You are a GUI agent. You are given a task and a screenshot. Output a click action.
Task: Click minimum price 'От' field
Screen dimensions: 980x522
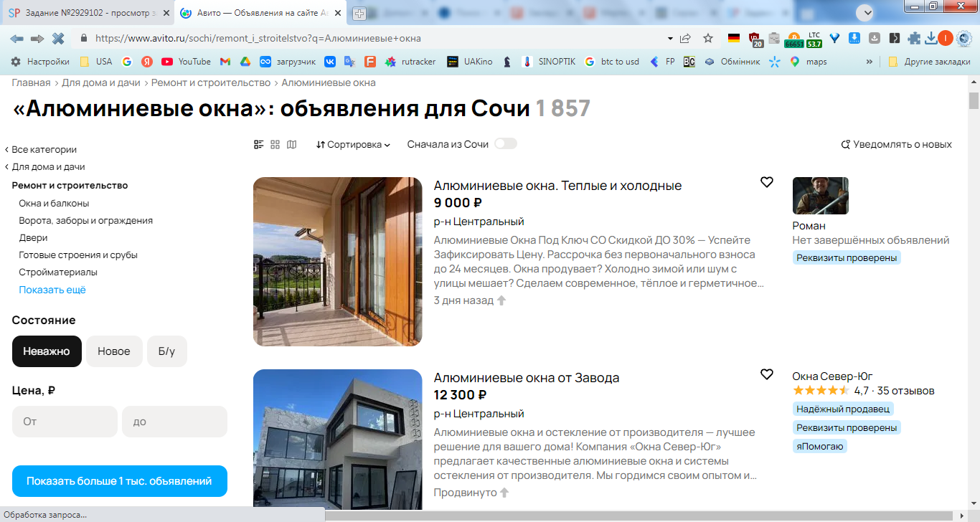click(x=65, y=422)
